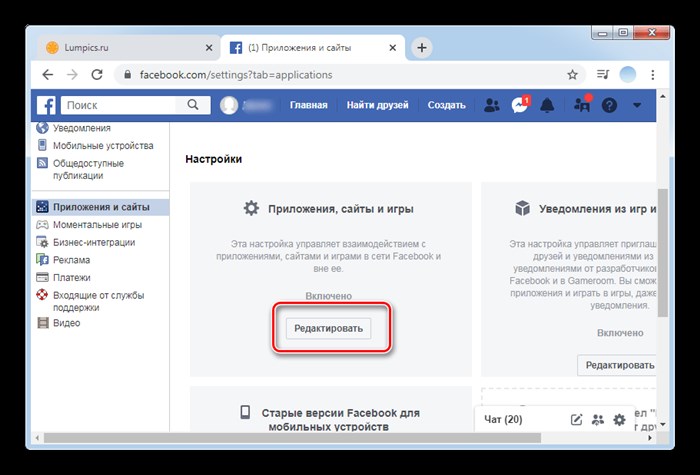Viewport: 700px width, 475px height.
Task: Click the Видео film icon in sidebar
Action: coord(42,322)
